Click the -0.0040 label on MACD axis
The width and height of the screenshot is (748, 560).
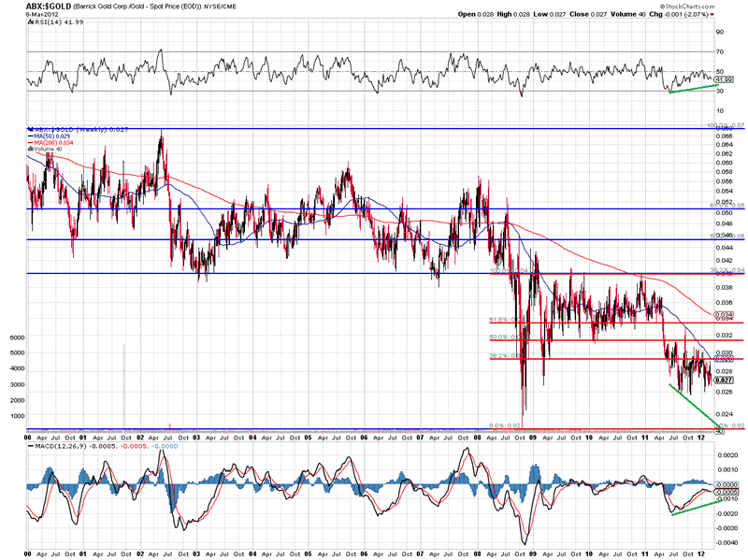726,543
